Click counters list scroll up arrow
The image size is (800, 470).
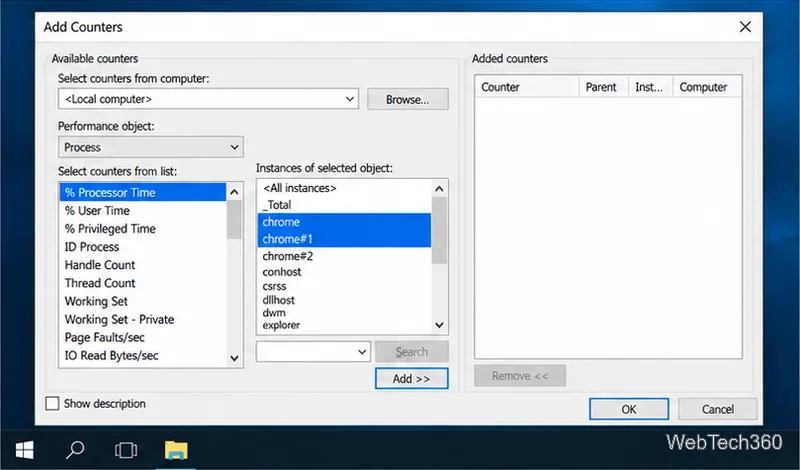pos(234,192)
